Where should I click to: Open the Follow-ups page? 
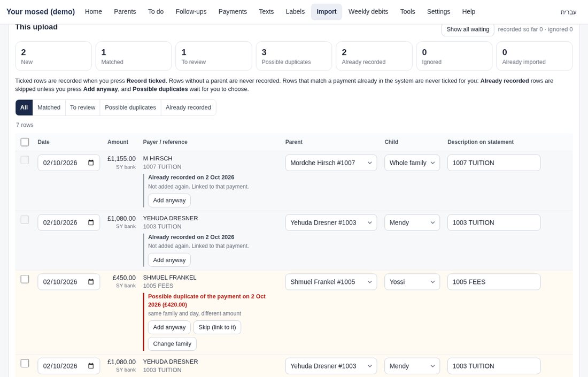point(191,12)
